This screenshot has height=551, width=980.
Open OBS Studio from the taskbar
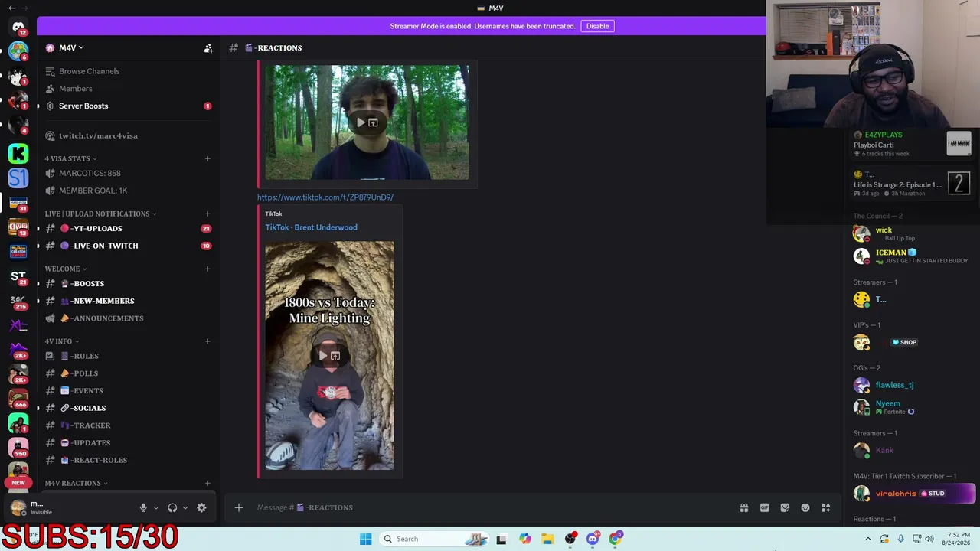570,539
